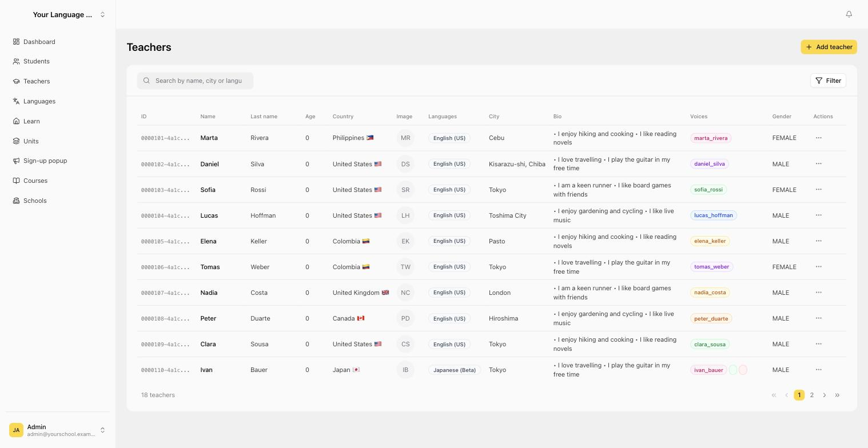The height and width of the screenshot is (448, 868).
Task: Open actions menu for Nadia Costa
Action: point(818,292)
